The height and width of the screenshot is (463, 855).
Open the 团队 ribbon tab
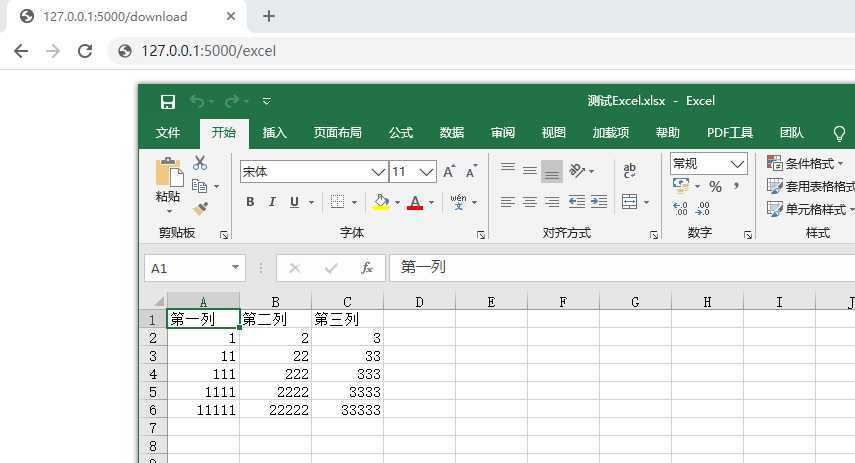click(792, 133)
